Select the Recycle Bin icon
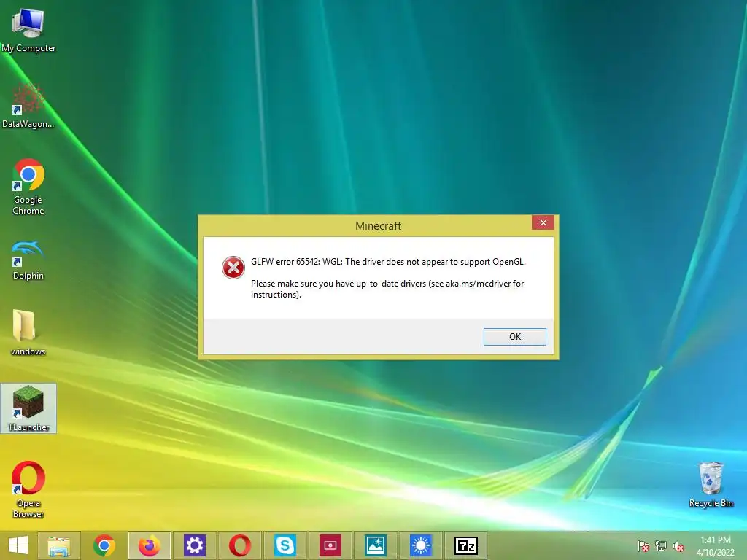The width and height of the screenshot is (747, 560). click(x=711, y=485)
